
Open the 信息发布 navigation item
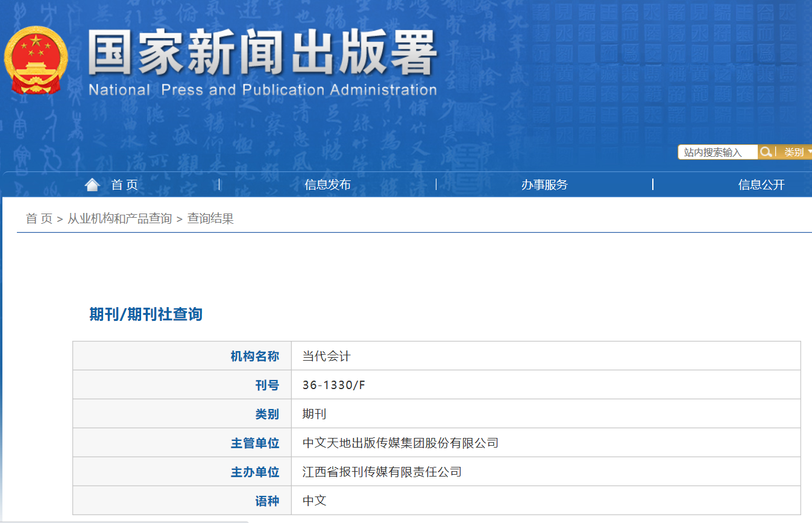point(327,185)
